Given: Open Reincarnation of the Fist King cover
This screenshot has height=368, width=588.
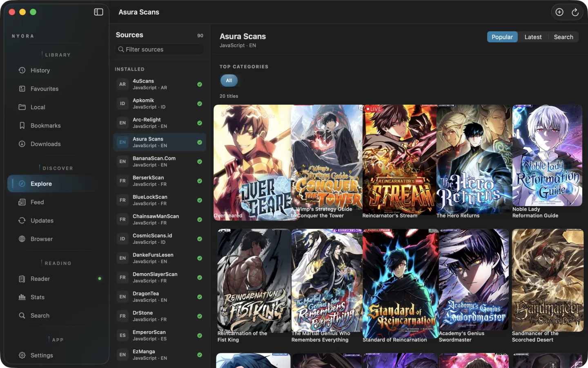Looking at the screenshot, I should pos(254,280).
